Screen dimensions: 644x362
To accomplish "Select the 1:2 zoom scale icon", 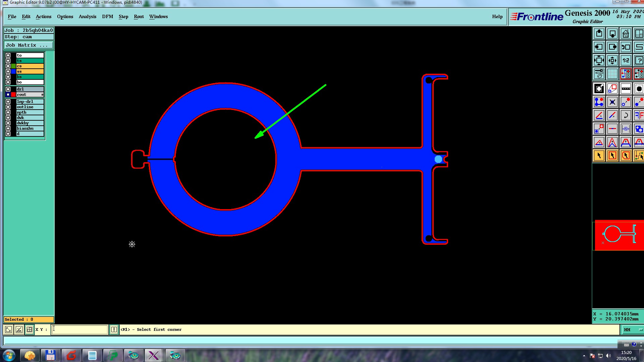I will click(626, 61).
